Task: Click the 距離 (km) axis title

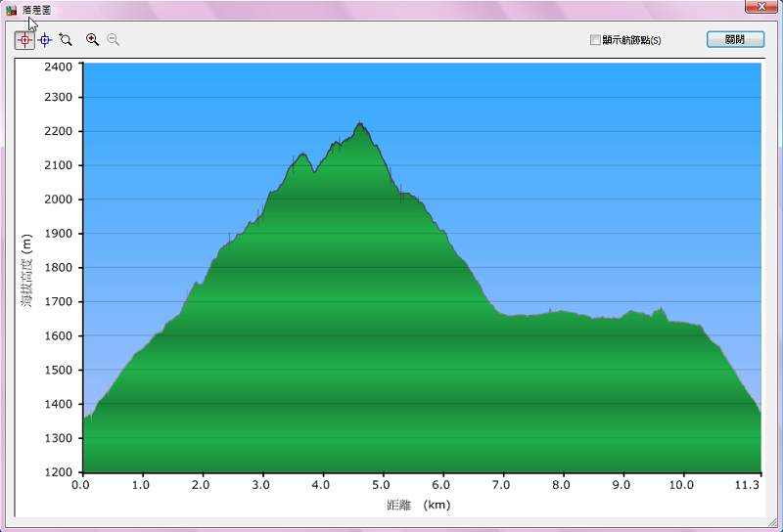Action: (x=418, y=506)
